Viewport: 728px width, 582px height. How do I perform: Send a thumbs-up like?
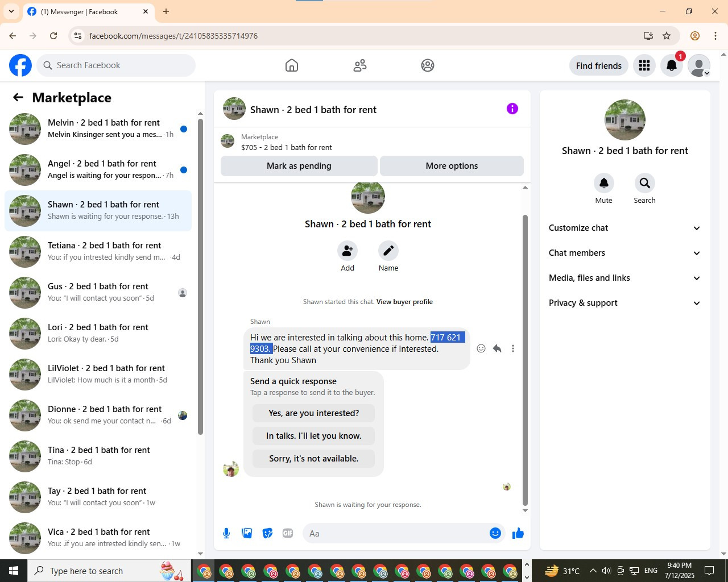pos(518,533)
